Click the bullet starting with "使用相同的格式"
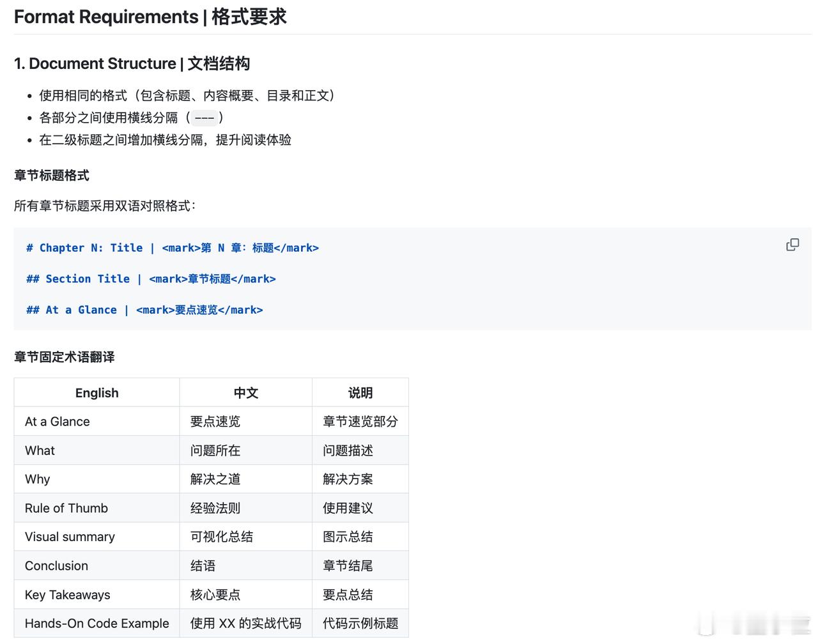 (187, 96)
